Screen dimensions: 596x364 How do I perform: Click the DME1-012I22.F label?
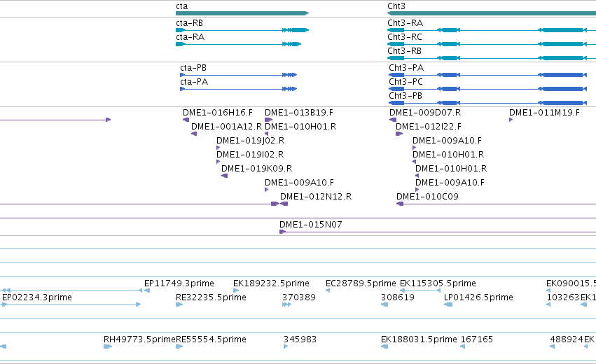click(x=429, y=127)
